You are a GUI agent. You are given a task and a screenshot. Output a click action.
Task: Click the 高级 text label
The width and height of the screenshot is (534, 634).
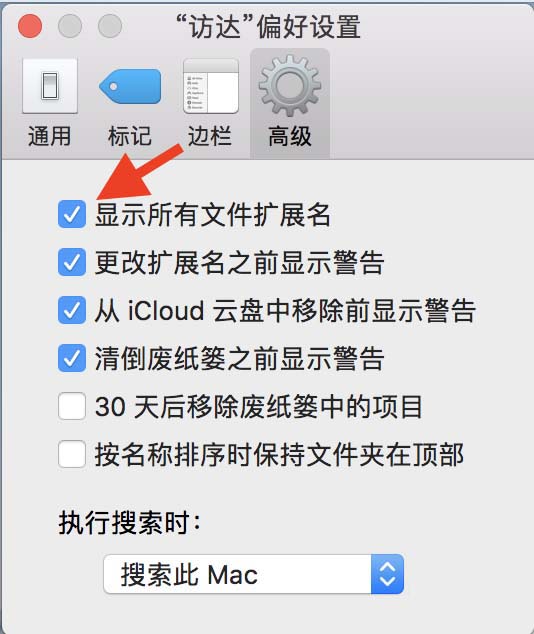pos(290,136)
